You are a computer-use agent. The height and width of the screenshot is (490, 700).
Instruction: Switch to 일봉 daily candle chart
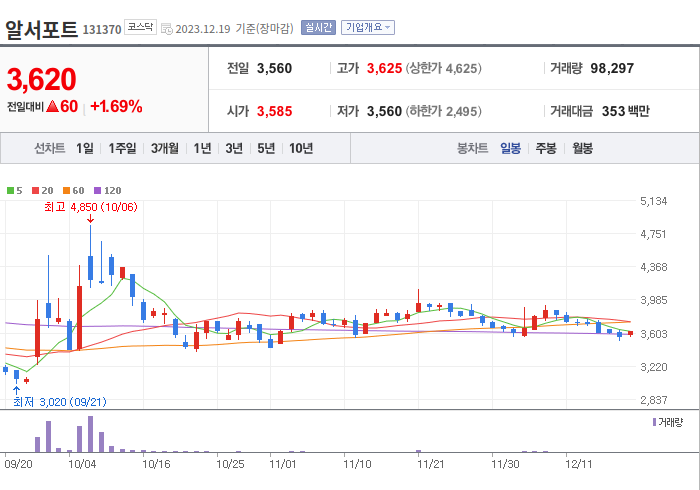coord(510,148)
